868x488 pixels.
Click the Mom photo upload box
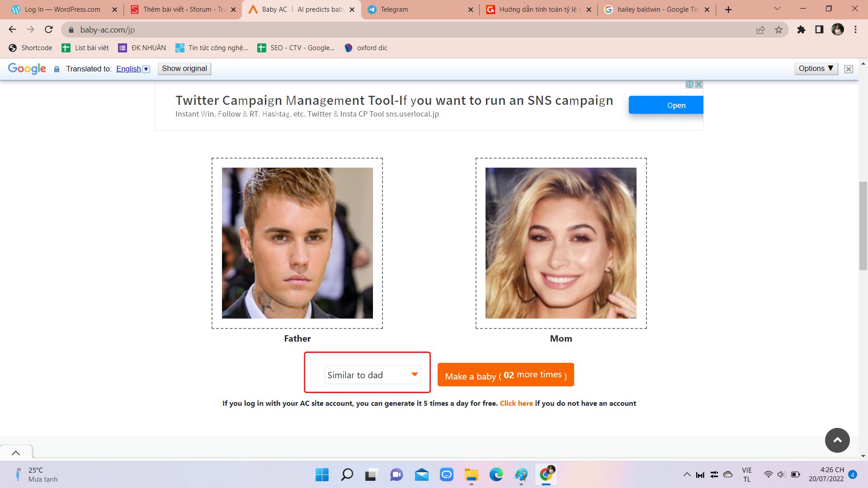(561, 243)
